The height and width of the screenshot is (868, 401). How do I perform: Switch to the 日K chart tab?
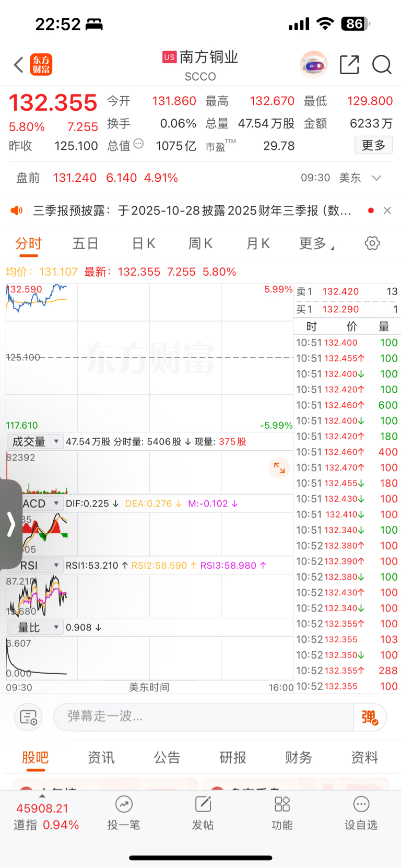pyautogui.click(x=144, y=243)
